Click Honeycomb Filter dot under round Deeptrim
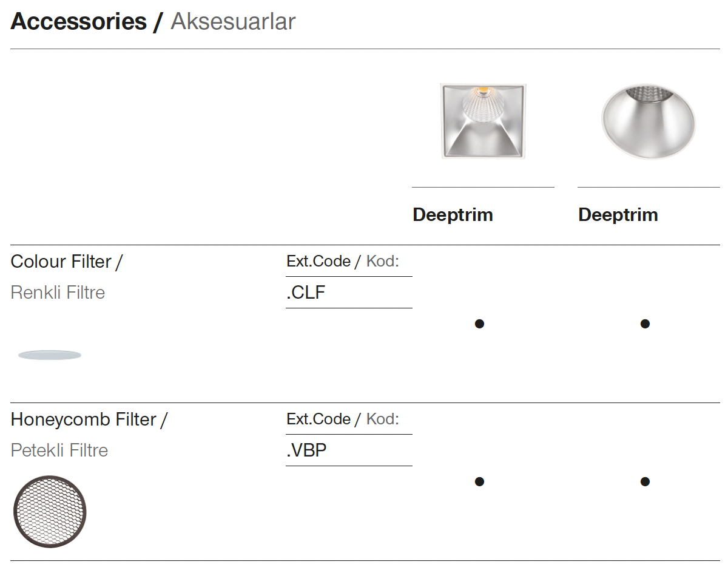 click(645, 481)
